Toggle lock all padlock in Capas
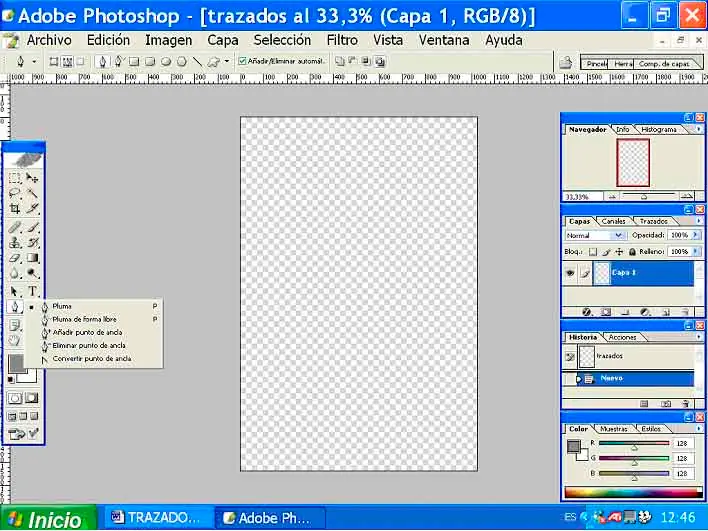This screenshot has height=531, width=708. (632, 252)
